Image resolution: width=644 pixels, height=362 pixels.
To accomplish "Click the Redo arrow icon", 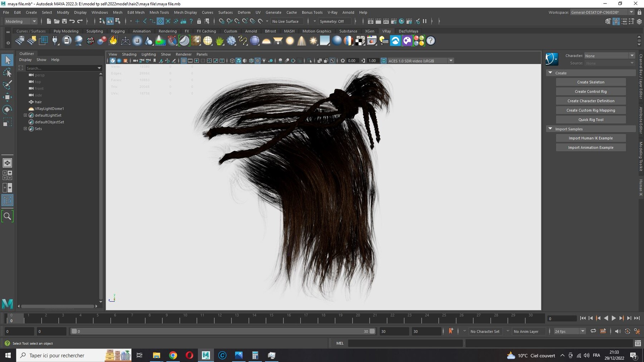I will tap(80, 21).
